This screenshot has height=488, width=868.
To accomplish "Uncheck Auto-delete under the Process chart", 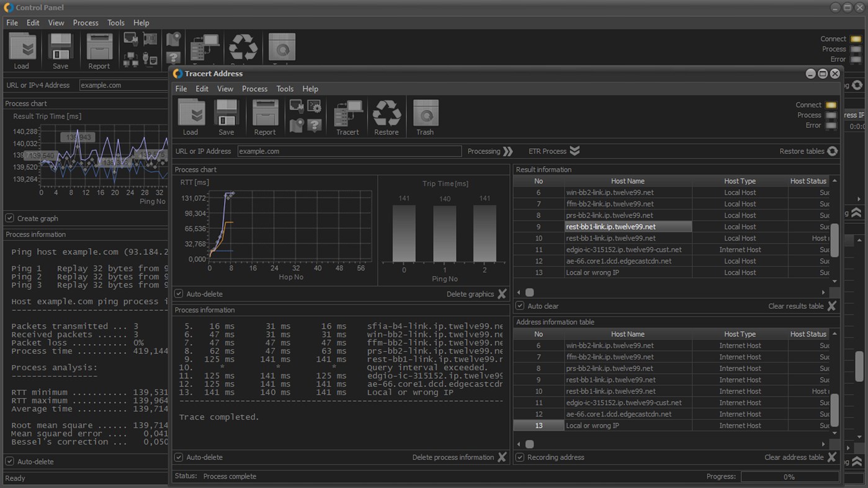I will 179,294.
